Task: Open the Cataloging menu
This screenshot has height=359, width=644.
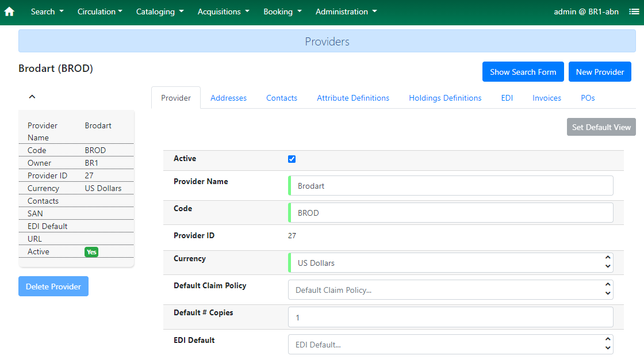Action: click(x=160, y=12)
